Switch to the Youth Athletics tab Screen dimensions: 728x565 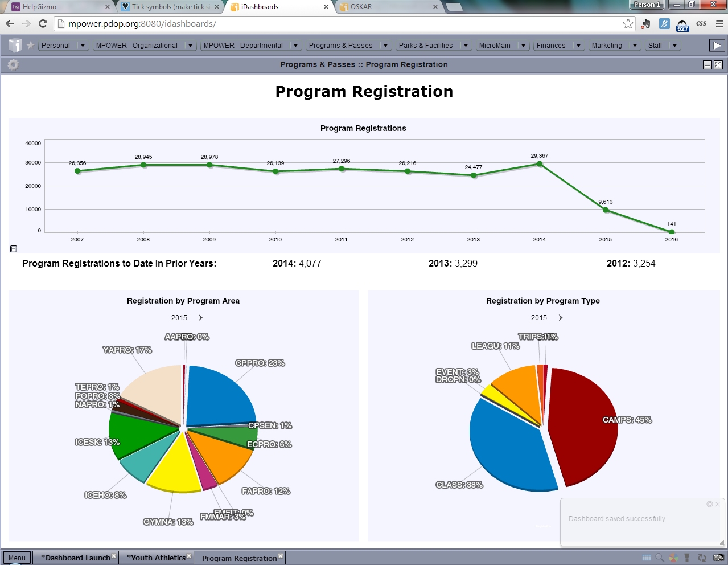157,558
